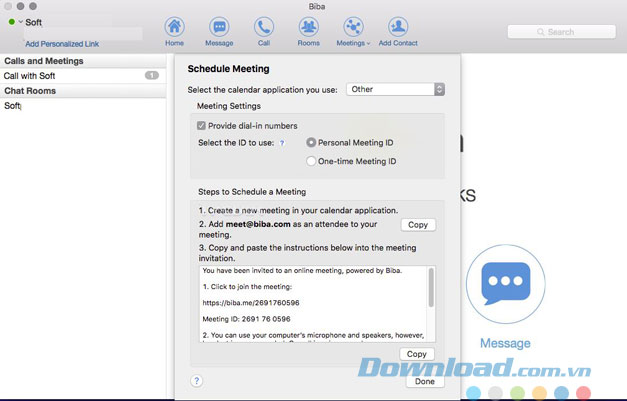Select the Chat Rooms section header
This screenshot has height=401, width=627.
83,91
